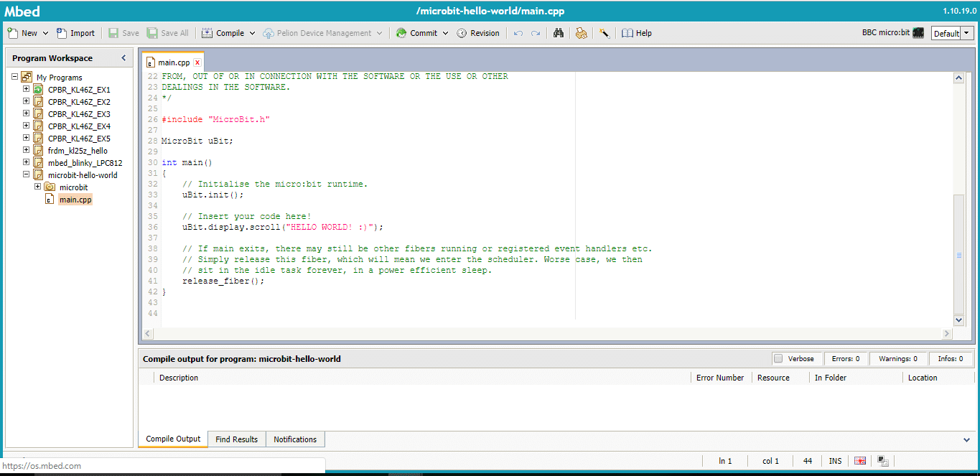Switch to Find Results tab

[x=237, y=439]
